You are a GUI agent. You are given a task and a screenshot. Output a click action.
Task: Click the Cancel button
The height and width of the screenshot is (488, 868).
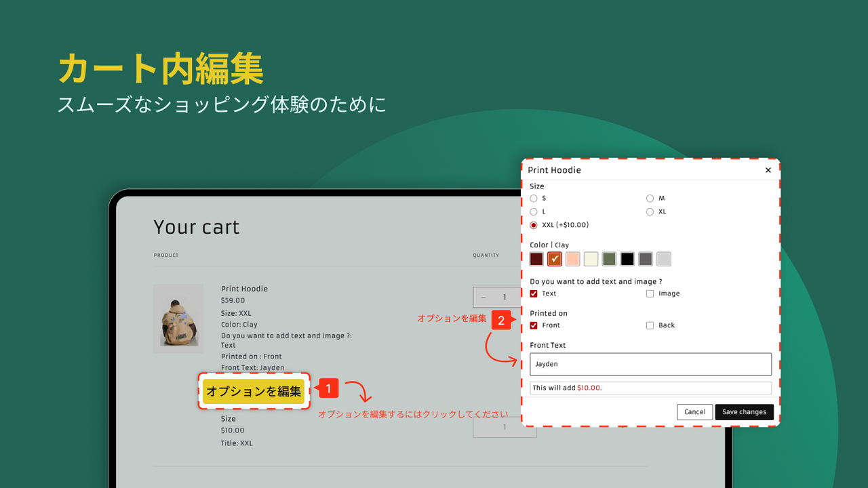point(694,412)
